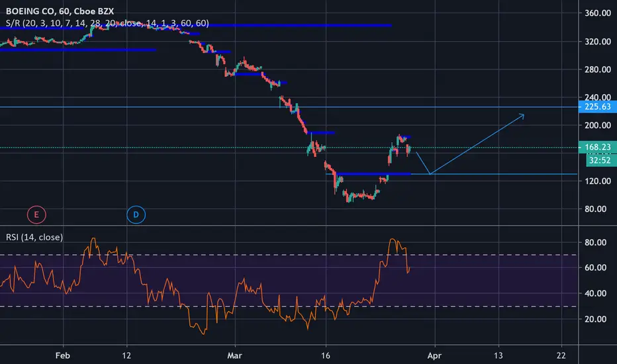This screenshot has width=617, height=364.
Task: Click the 13 date label on time axis
Action: pos(498,356)
